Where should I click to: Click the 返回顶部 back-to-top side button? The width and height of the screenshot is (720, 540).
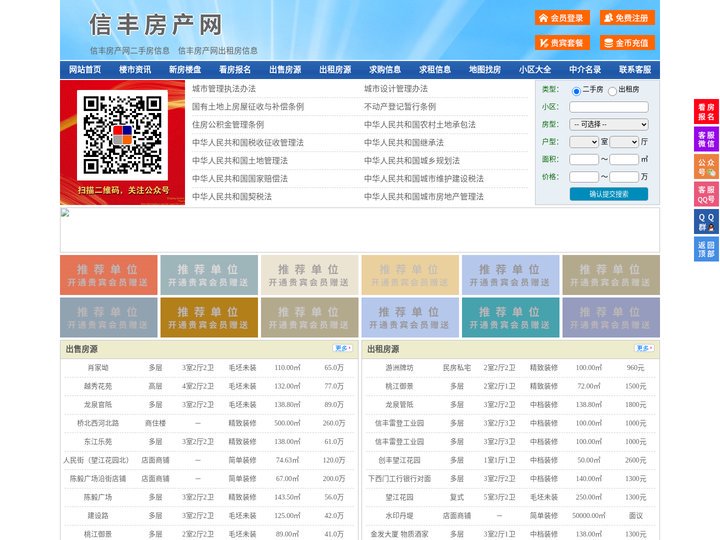tap(706, 249)
